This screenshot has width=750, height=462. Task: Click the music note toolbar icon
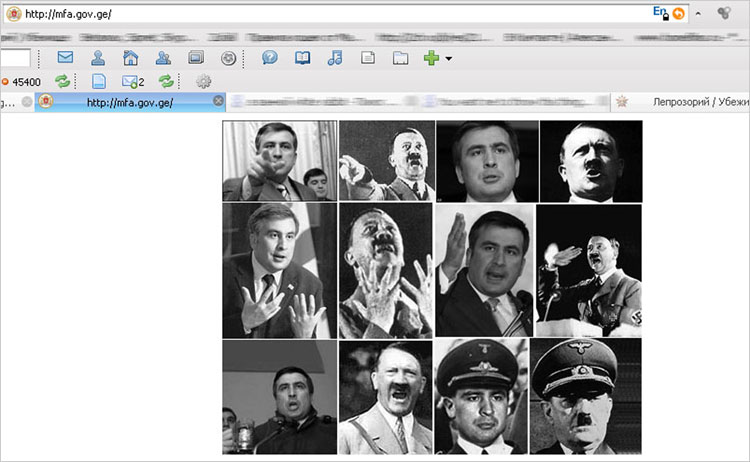[335, 58]
